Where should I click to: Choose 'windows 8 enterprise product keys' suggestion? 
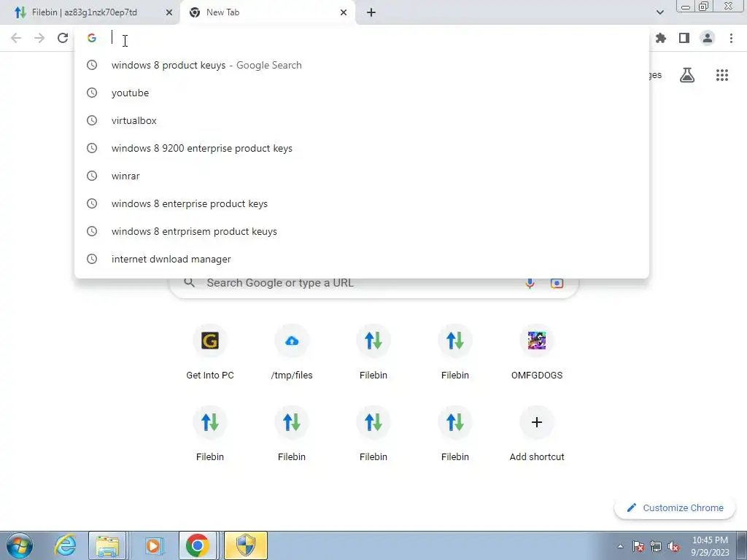[362, 203]
